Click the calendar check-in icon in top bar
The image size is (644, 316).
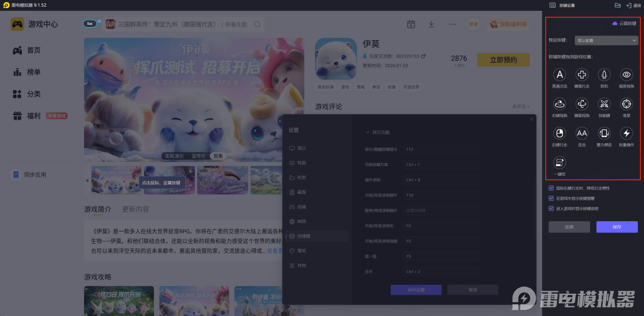pos(411,24)
